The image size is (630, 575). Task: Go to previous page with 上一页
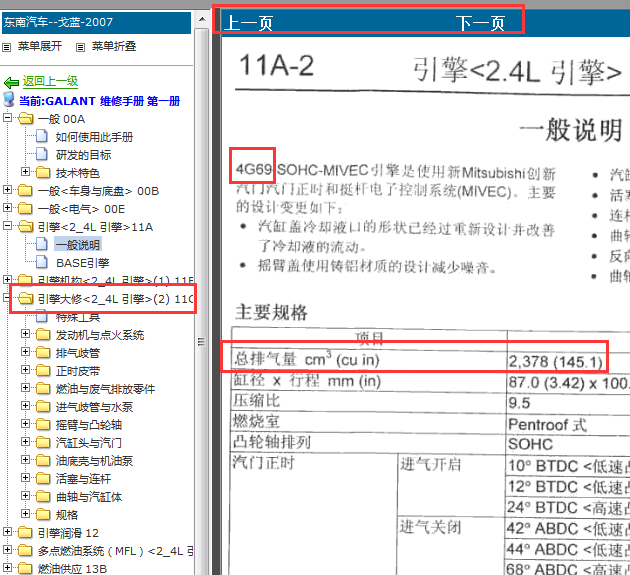(249, 23)
